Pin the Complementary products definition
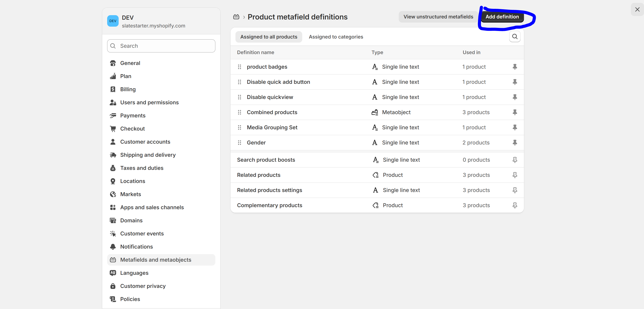 click(515, 205)
